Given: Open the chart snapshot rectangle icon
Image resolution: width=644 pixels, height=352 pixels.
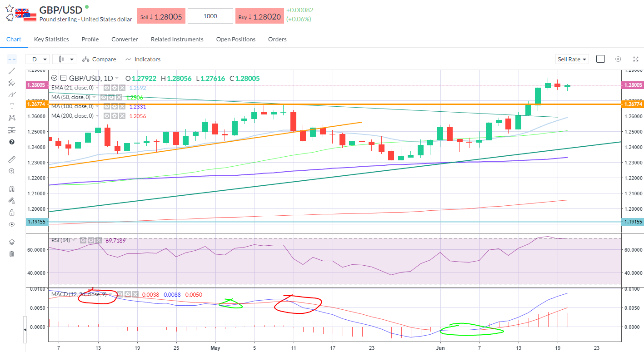Looking at the screenshot, I should pyautogui.click(x=600, y=59).
